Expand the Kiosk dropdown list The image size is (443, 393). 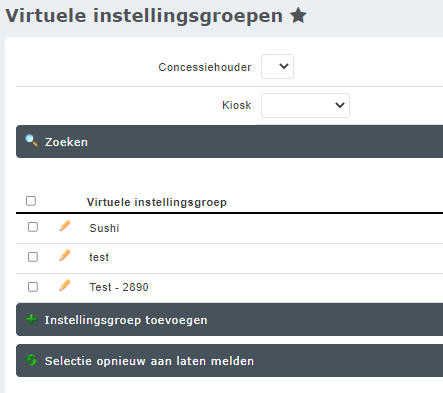[305, 106]
